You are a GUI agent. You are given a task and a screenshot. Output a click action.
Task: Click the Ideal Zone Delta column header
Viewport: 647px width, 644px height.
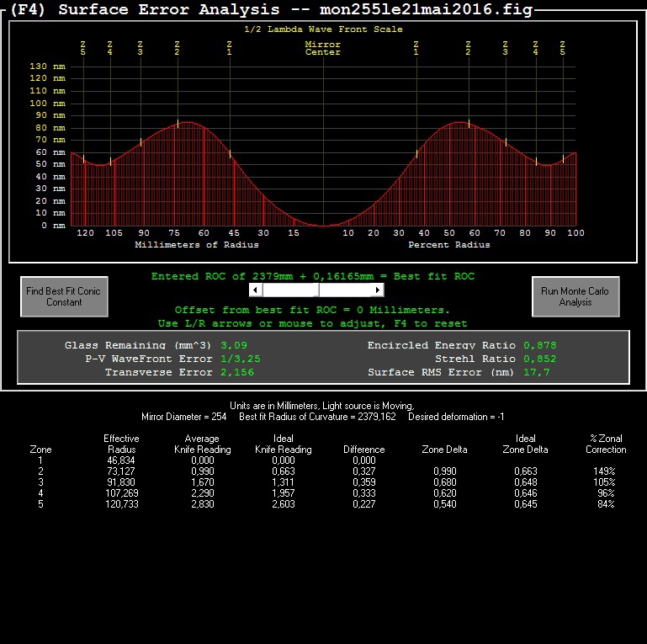pos(525,444)
